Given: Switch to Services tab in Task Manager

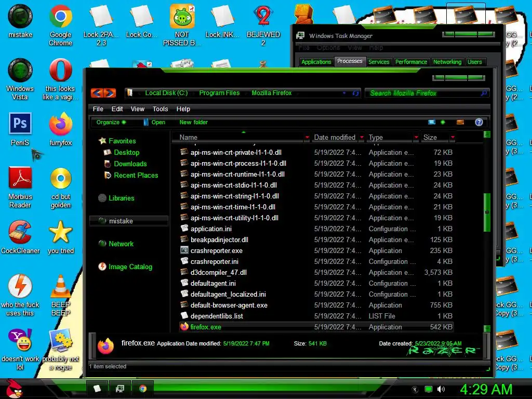Looking at the screenshot, I should click(x=379, y=62).
